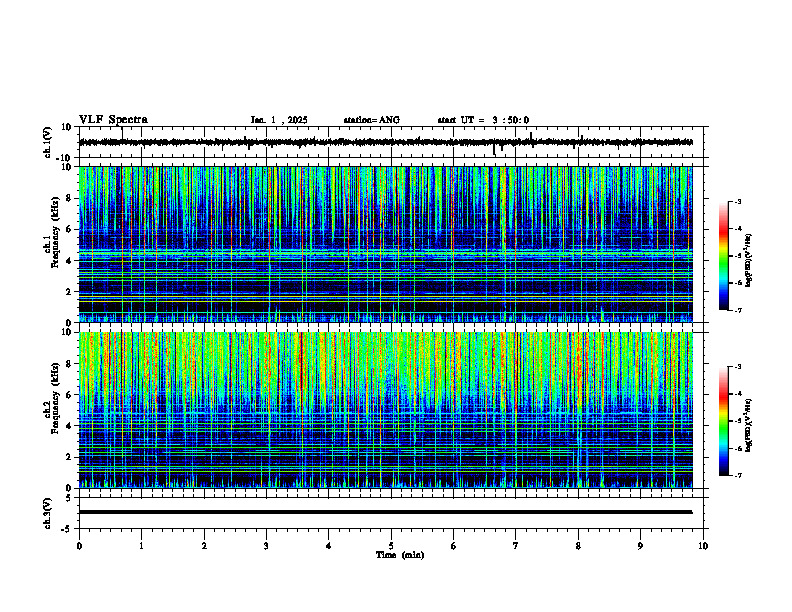Screen dimensions: 792x612
Task: Click the "Jan. 1, 2025" date label
Action: point(279,120)
